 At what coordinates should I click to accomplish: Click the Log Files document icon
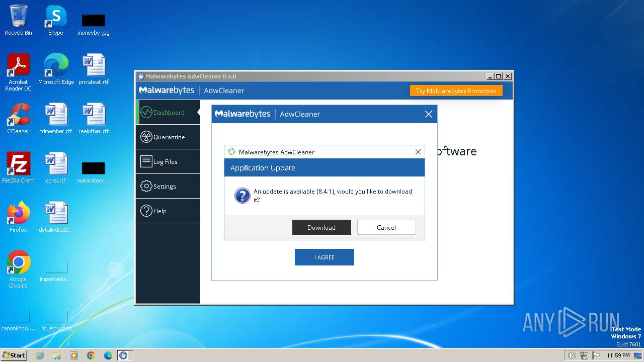146,161
